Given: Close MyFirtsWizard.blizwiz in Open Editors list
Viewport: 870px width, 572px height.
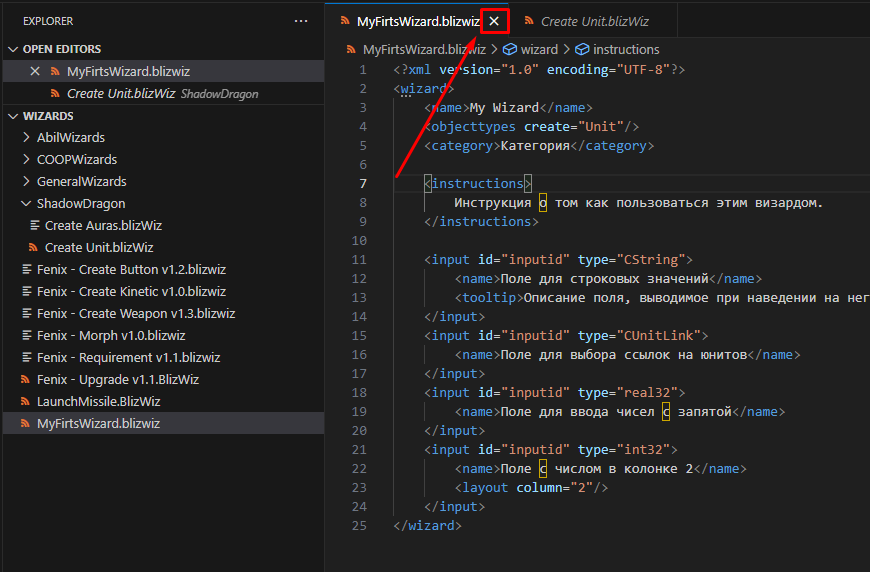Looking at the screenshot, I should tap(35, 71).
